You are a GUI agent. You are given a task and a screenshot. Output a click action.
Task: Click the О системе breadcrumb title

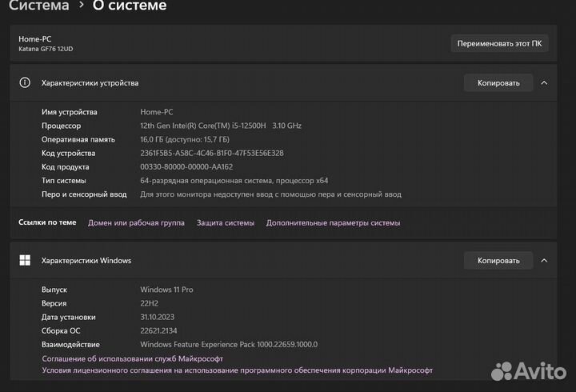click(130, 5)
